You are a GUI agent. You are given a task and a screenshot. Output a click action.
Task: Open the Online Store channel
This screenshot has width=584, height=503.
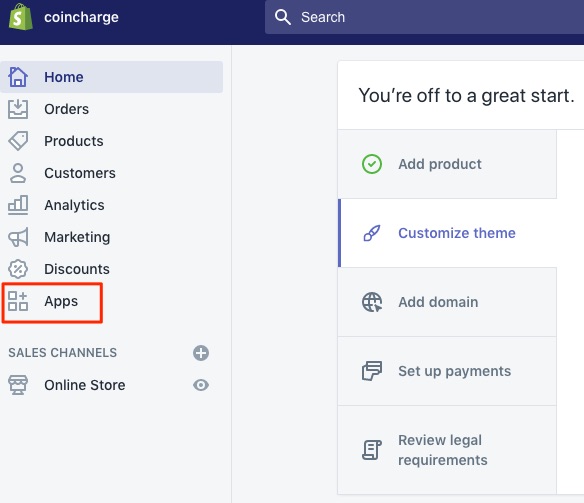pos(85,385)
